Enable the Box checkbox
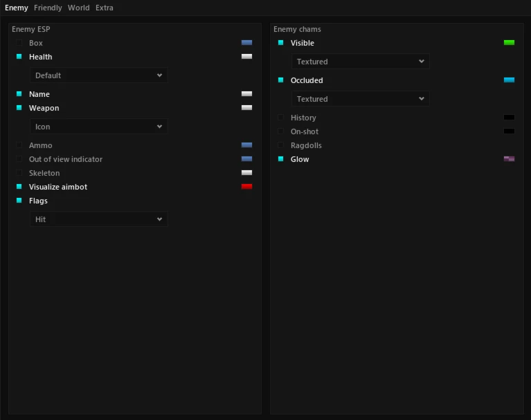531x420 pixels. pyautogui.click(x=19, y=43)
